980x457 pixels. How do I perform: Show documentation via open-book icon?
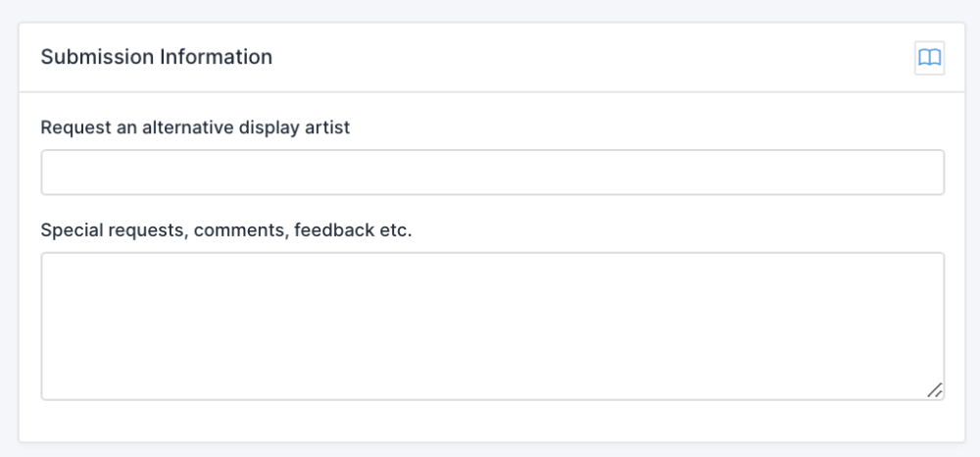(x=929, y=58)
